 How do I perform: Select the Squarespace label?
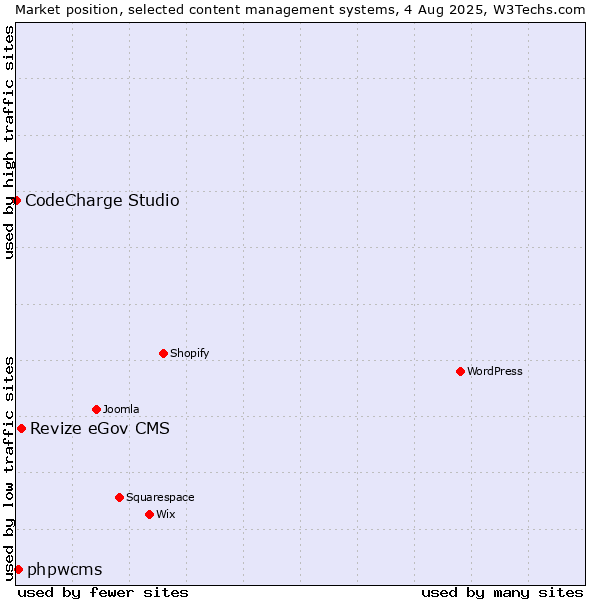pos(160,497)
